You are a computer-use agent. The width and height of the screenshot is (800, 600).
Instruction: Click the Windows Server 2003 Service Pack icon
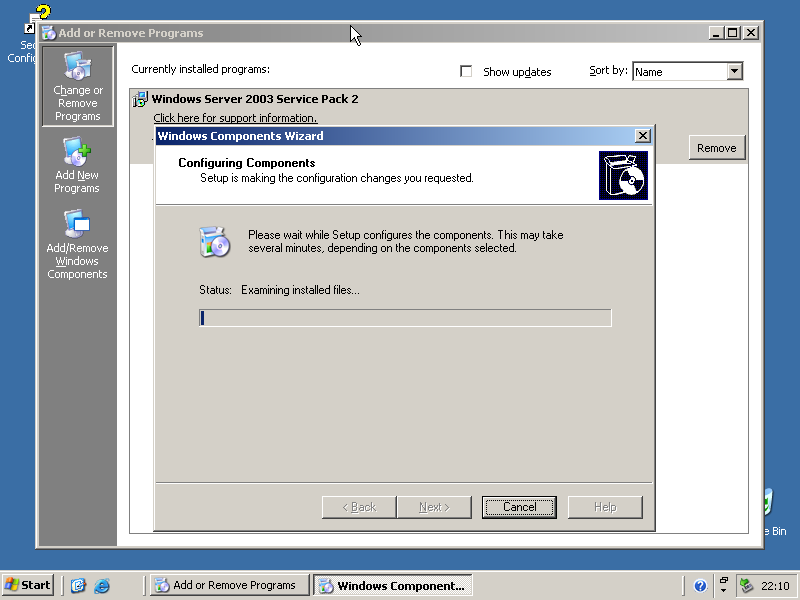(x=140, y=99)
